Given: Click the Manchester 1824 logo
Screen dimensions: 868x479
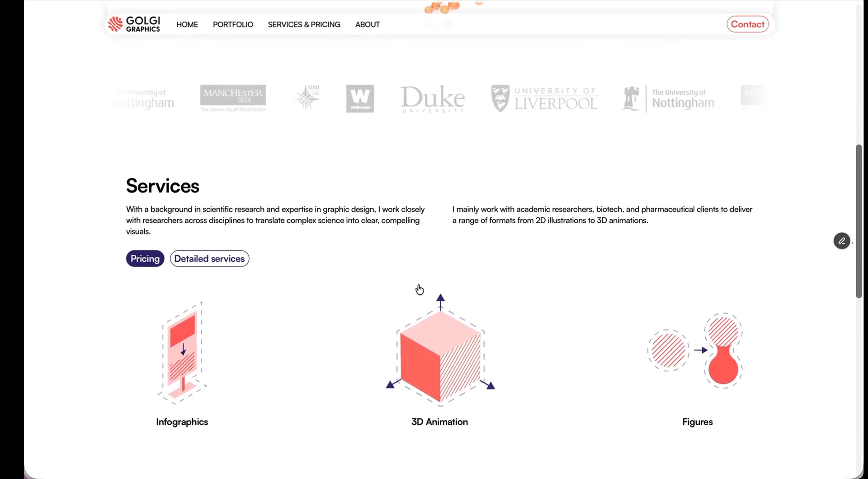Looking at the screenshot, I should [x=233, y=98].
